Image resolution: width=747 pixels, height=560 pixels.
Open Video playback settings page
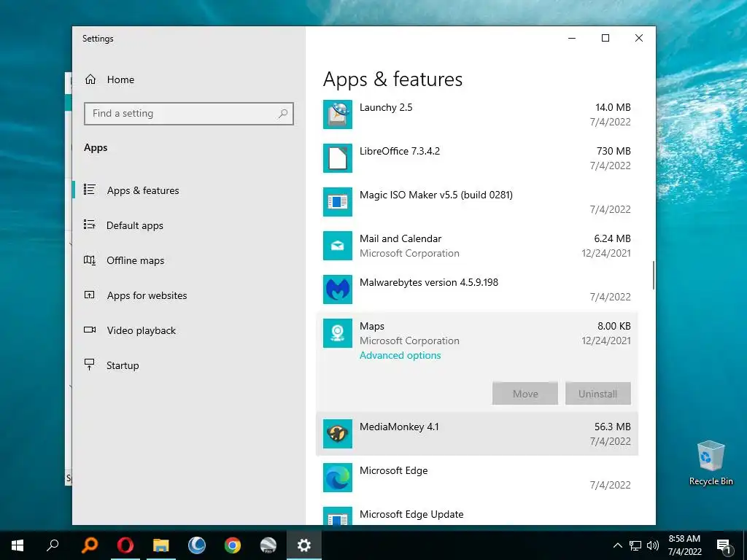(142, 330)
